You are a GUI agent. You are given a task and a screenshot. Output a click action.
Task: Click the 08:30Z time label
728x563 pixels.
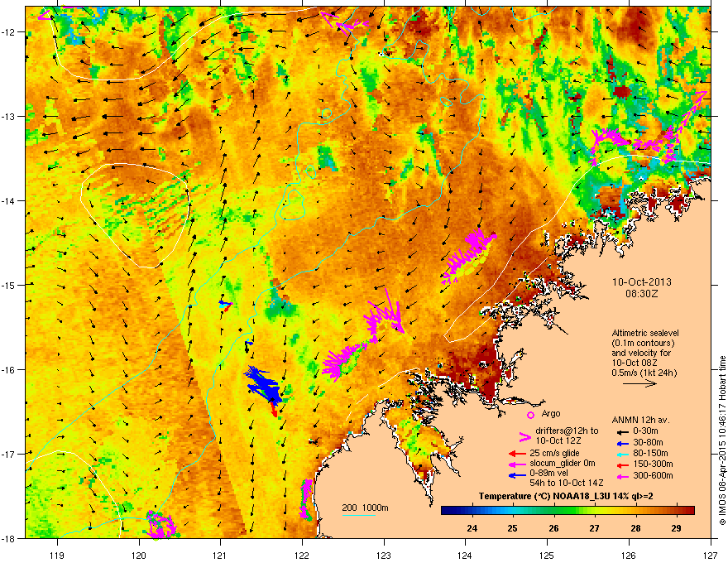tap(641, 294)
